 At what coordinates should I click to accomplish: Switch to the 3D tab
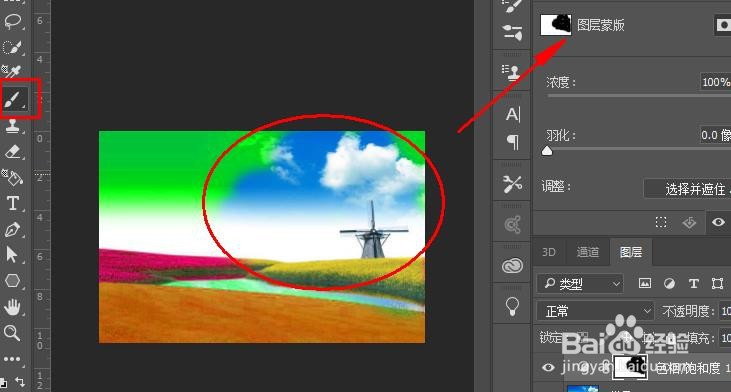(549, 252)
